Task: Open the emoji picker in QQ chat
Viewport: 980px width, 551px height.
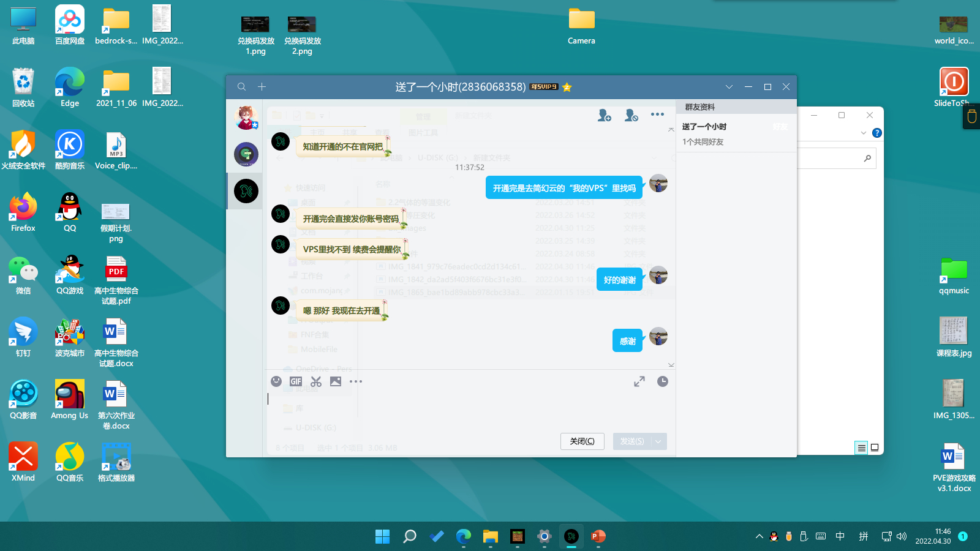Action: click(276, 381)
